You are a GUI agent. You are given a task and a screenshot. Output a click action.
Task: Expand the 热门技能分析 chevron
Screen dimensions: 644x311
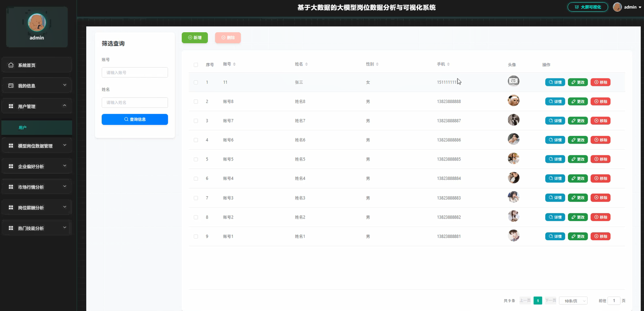[64, 227]
